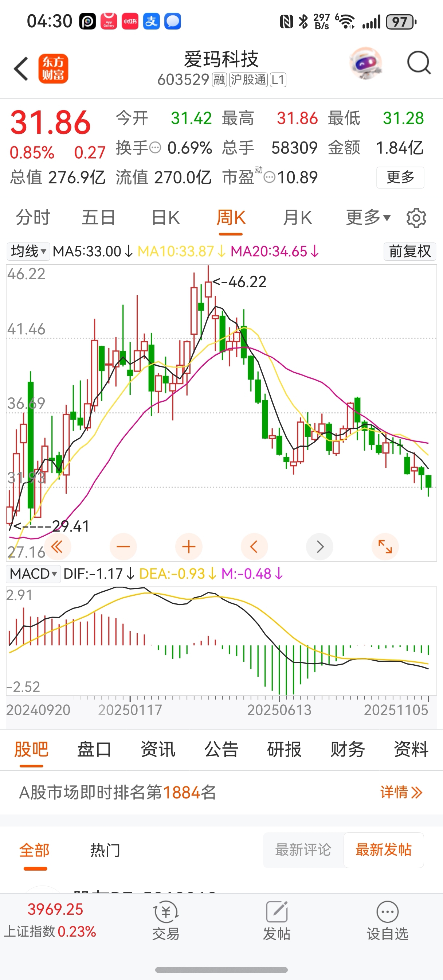Viewport: 443px width, 980px height.
Task: Expand chart to fullscreen icon
Action: pyautogui.click(x=385, y=547)
